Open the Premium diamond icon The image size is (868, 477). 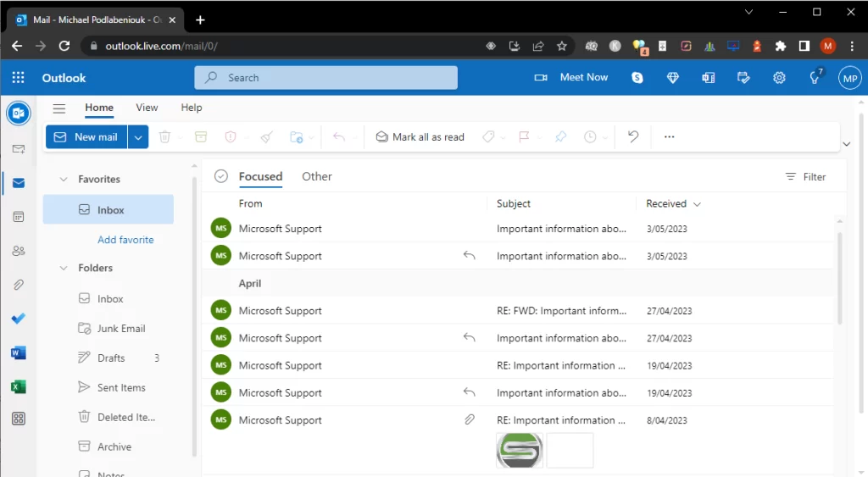point(672,78)
